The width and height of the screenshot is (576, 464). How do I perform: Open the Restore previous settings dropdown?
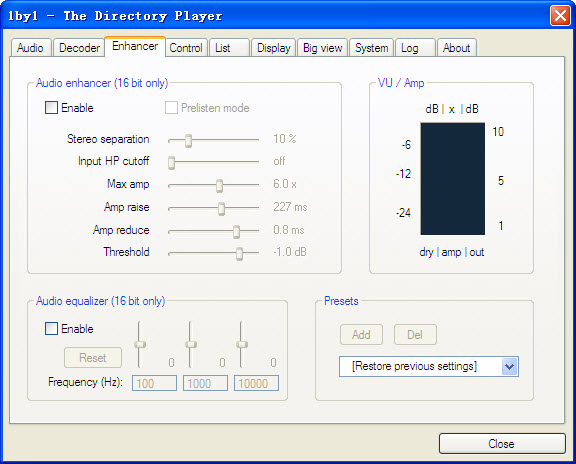point(429,366)
